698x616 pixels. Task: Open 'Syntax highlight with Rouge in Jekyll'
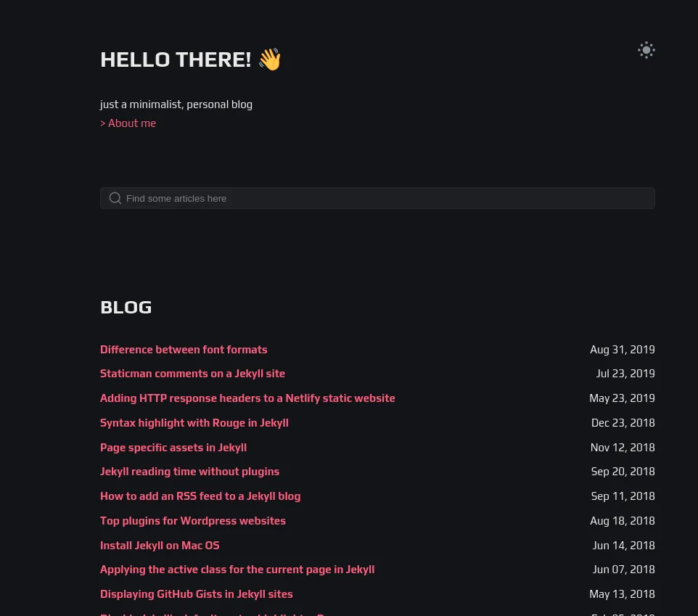(x=194, y=423)
